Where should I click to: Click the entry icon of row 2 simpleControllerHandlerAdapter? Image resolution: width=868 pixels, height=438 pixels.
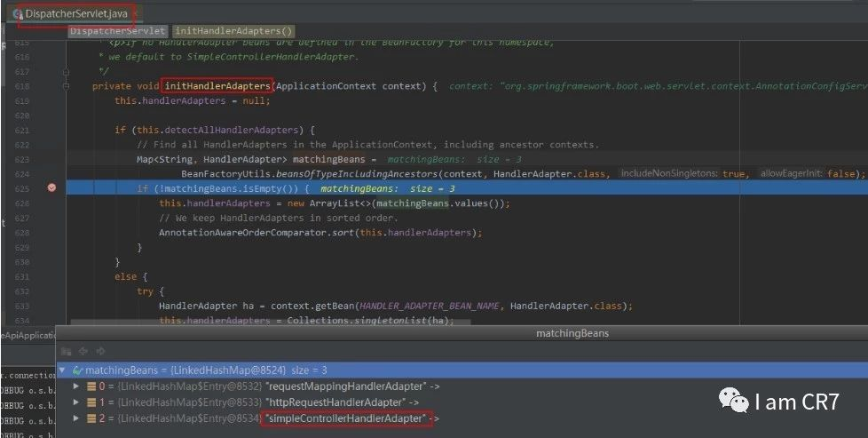click(x=91, y=418)
